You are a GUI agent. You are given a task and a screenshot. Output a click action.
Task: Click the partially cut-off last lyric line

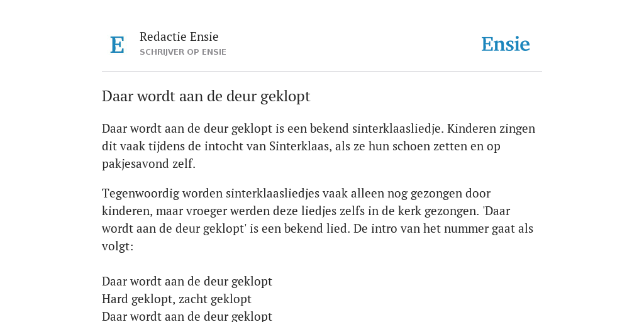pyautogui.click(x=187, y=317)
